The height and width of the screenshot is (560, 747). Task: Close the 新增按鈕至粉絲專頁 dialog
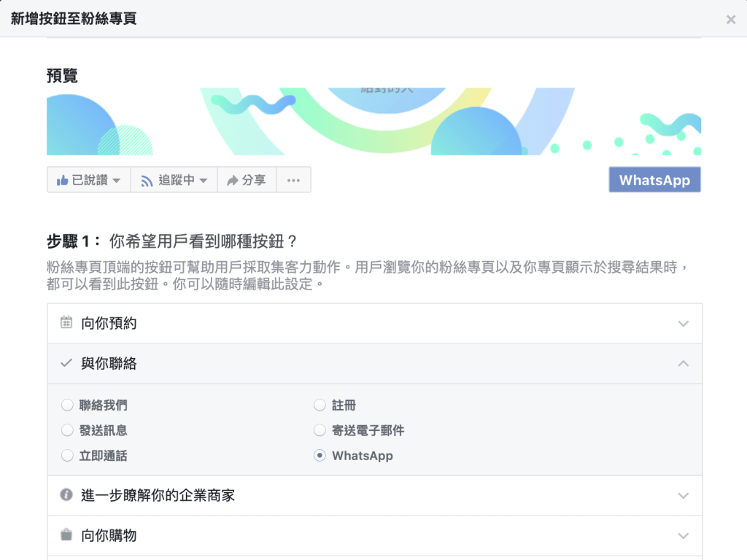(730, 20)
